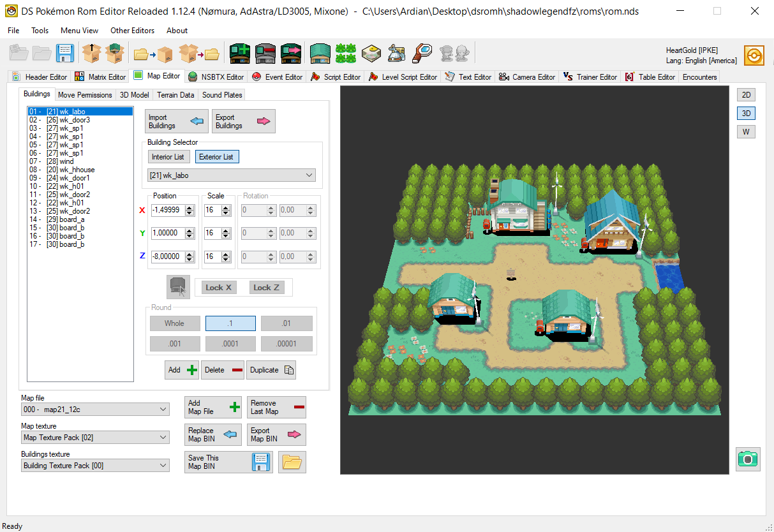Click the Duplicate building button
Screen dimensions: 774x532
[x=271, y=370]
